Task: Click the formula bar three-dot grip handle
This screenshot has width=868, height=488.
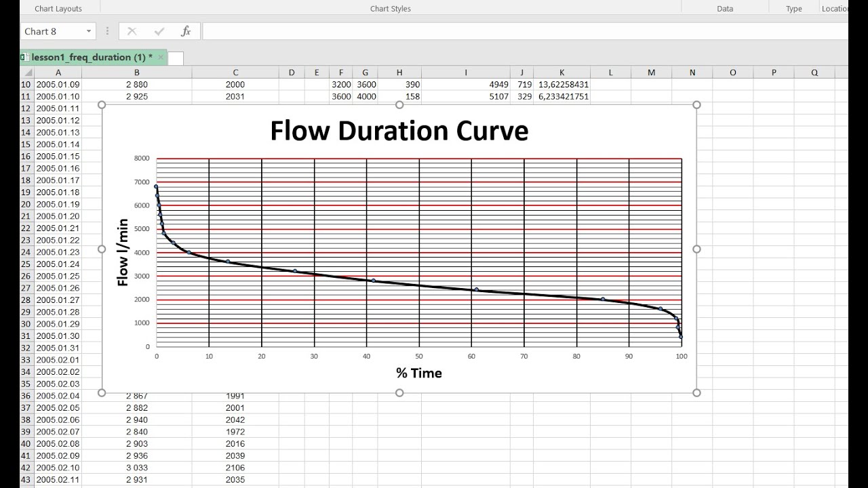Action: [x=107, y=31]
